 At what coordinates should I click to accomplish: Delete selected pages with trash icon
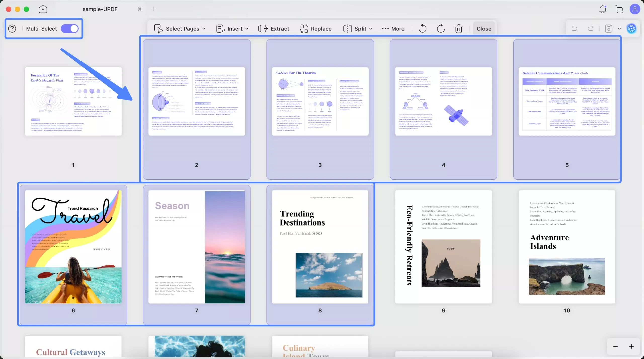pos(459,29)
